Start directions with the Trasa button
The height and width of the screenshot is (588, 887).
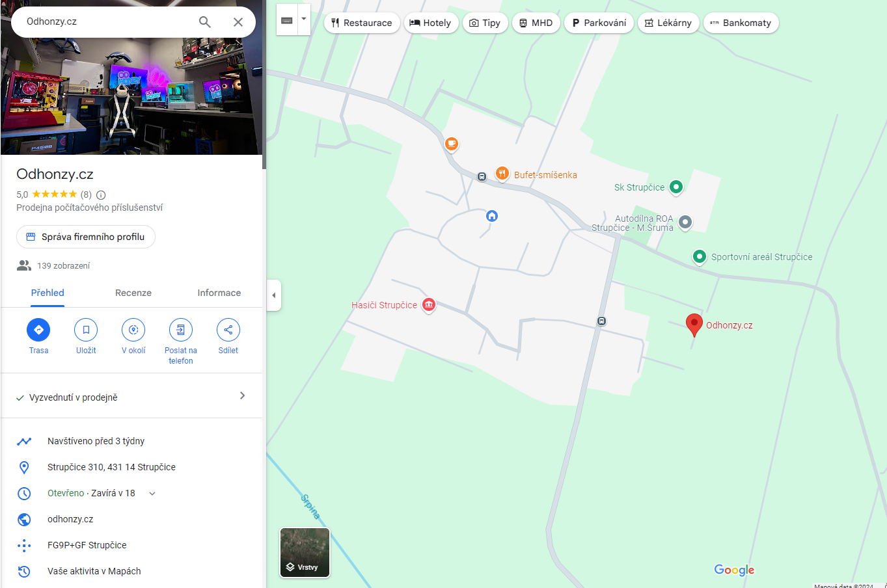click(x=38, y=336)
